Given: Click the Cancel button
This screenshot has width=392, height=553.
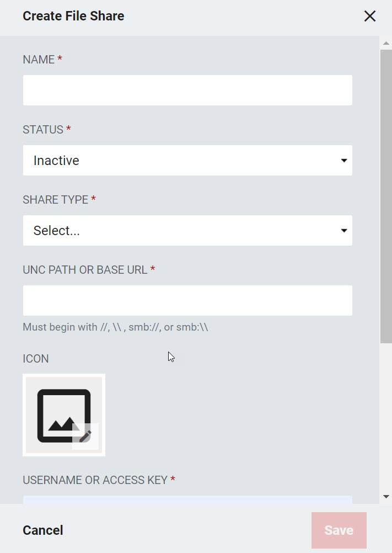Looking at the screenshot, I should [43, 530].
